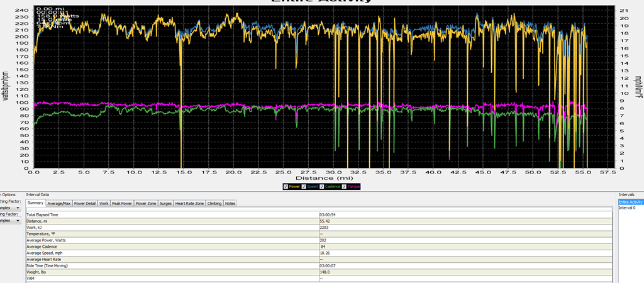Click the Temperature row label
Image resolution: width=644 pixels, height=283 pixels.
40,234
